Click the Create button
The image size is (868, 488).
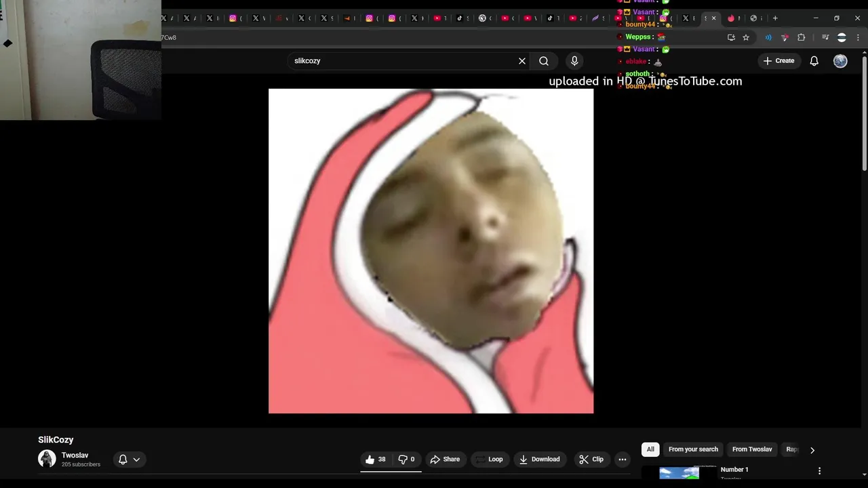[778, 61]
